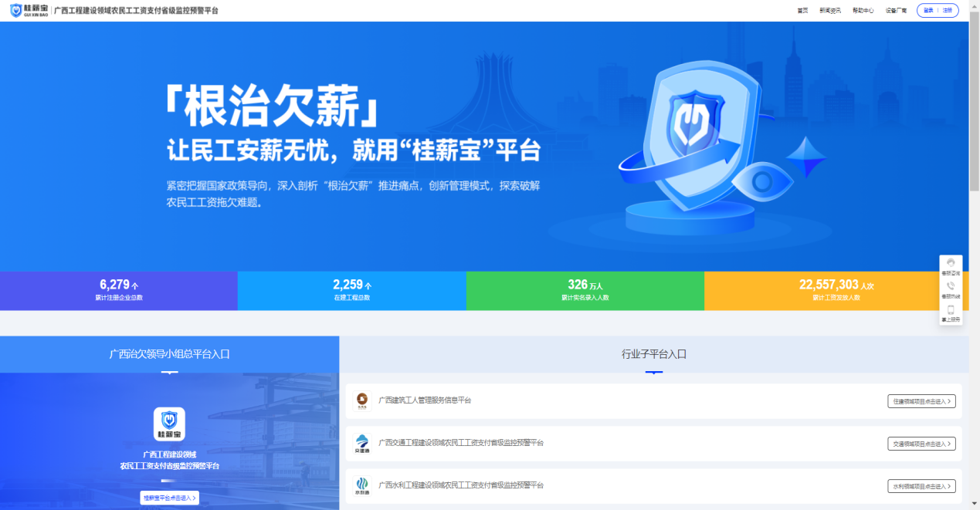Open the 首页 menu item

coord(803,11)
